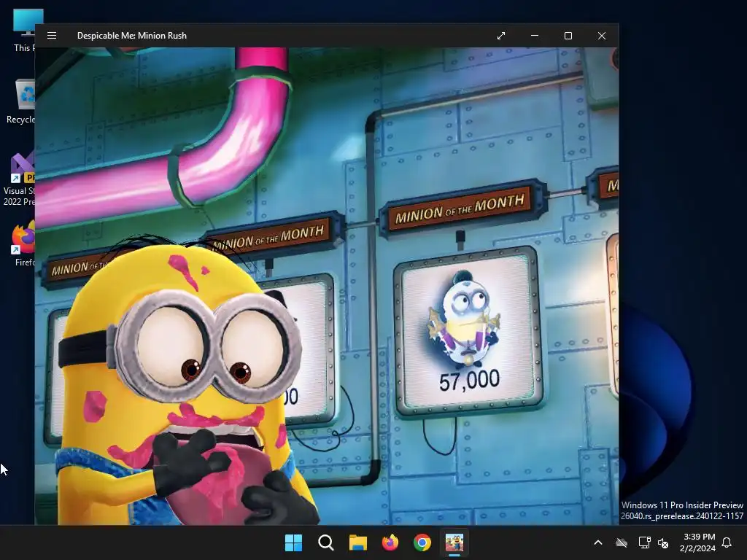The height and width of the screenshot is (560, 747).
Task: Select Minion Rush app icon in taskbar
Action: pyautogui.click(x=454, y=542)
